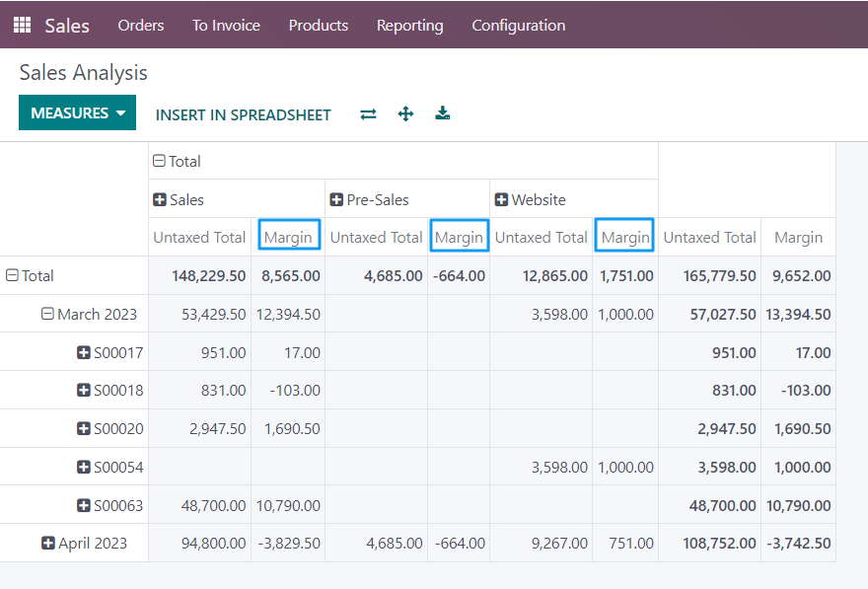
Task: Open the Configuration menu
Action: (518, 26)
